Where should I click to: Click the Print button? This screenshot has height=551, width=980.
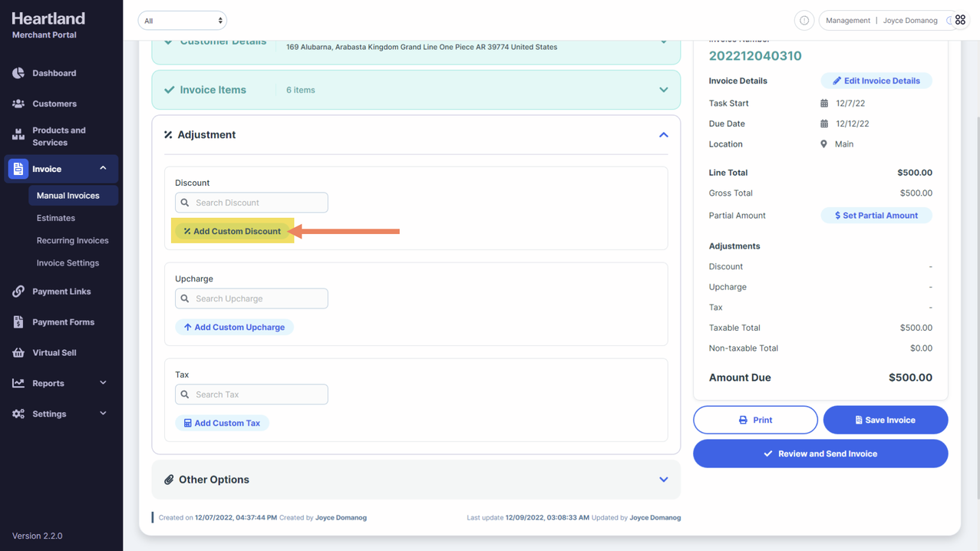(755, 420)
